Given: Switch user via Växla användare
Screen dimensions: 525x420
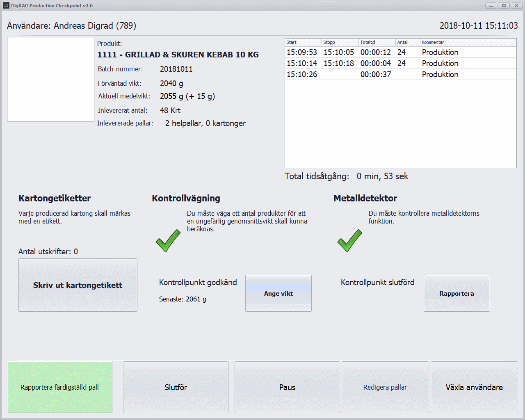Looking at the screenshot, I should coord(474,387).
